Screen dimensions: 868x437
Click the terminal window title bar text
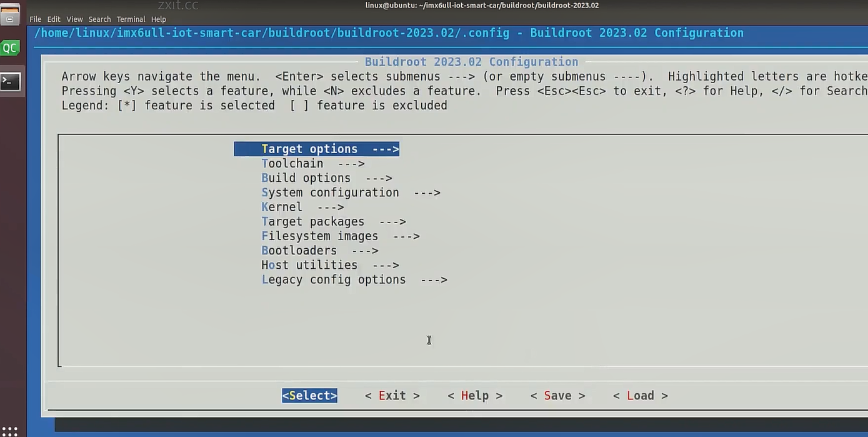click(482, 5)
